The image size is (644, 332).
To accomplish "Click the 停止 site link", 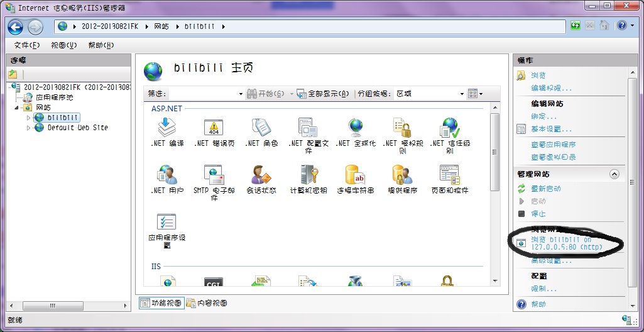I will pyautogui.click(x=538, y=214).
